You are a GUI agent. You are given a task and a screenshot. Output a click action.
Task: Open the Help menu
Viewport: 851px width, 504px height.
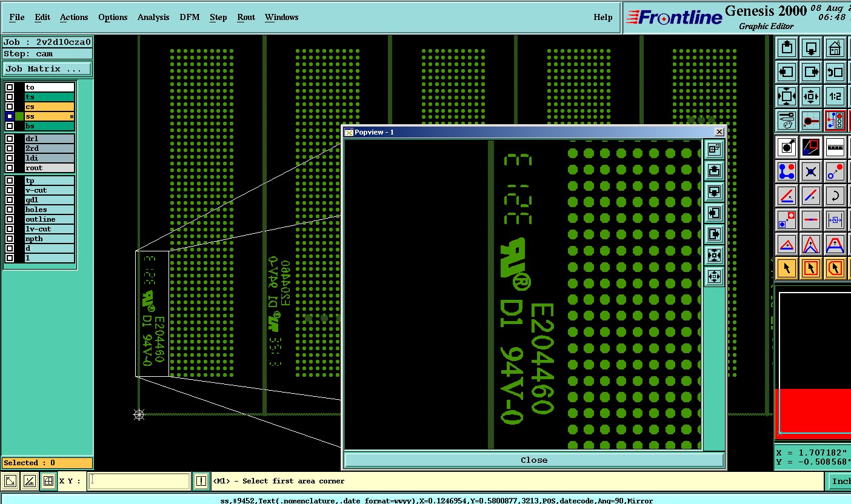603,17
